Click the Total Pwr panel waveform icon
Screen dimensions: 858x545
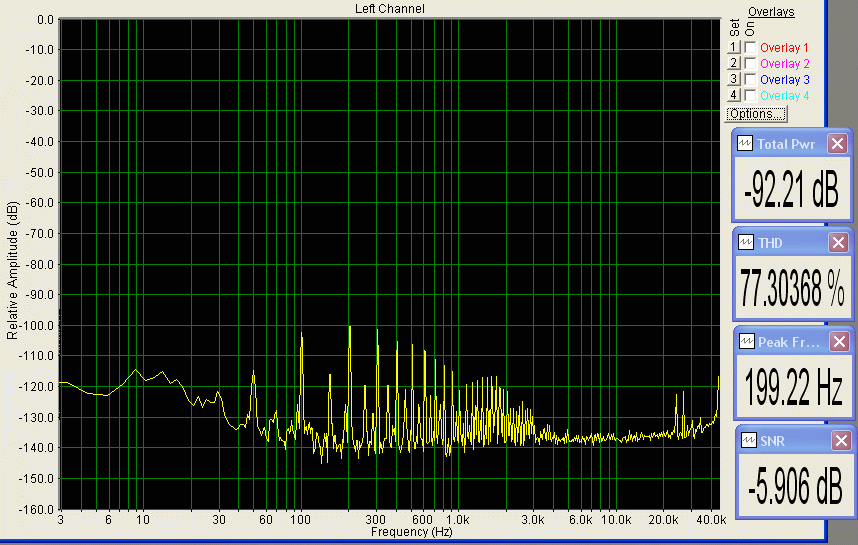click(745, 143)
